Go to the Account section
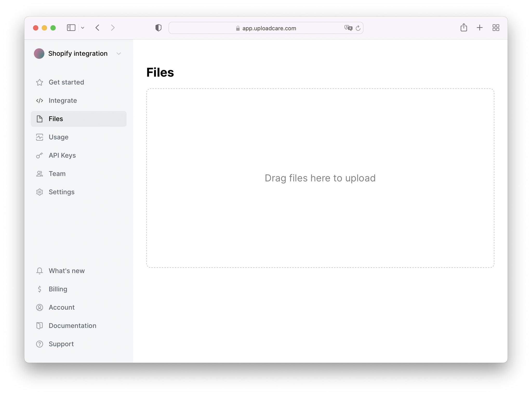The width and height of the screenshot is (532, 395). [62, 307]
